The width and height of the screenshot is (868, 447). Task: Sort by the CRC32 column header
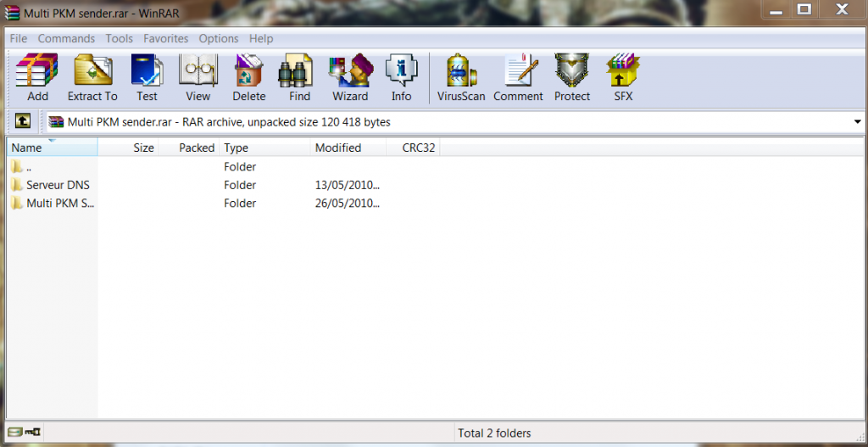(413, 148)
